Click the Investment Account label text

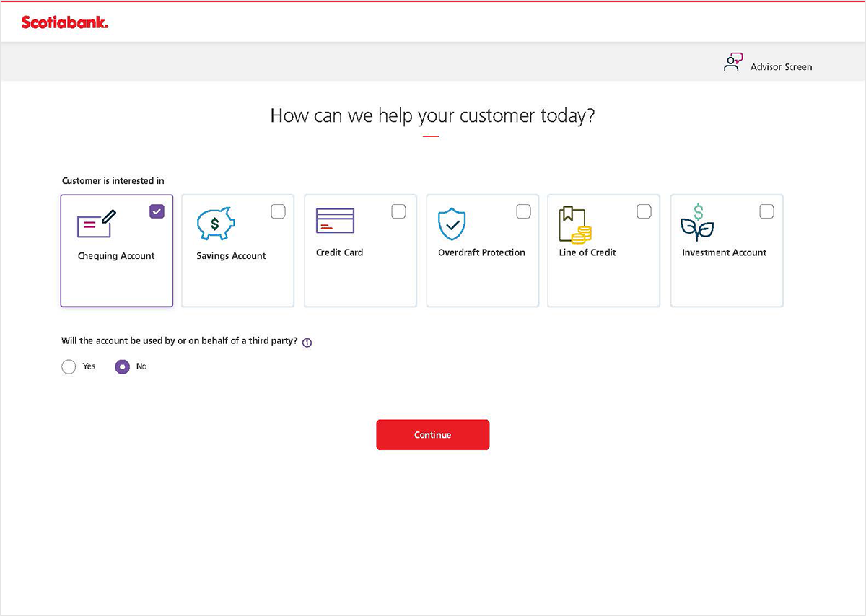coord(725,252)
